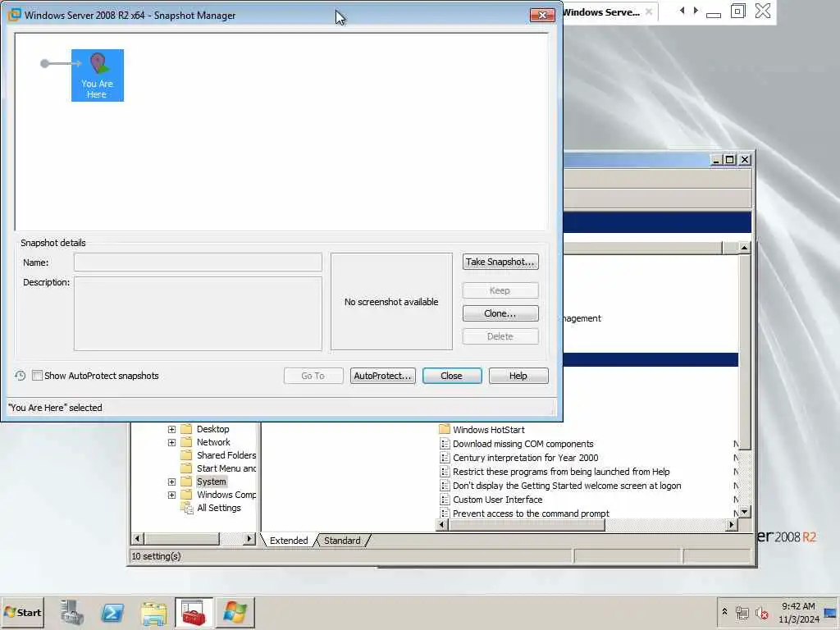Click the disabled Go To button

click(313, 376)
